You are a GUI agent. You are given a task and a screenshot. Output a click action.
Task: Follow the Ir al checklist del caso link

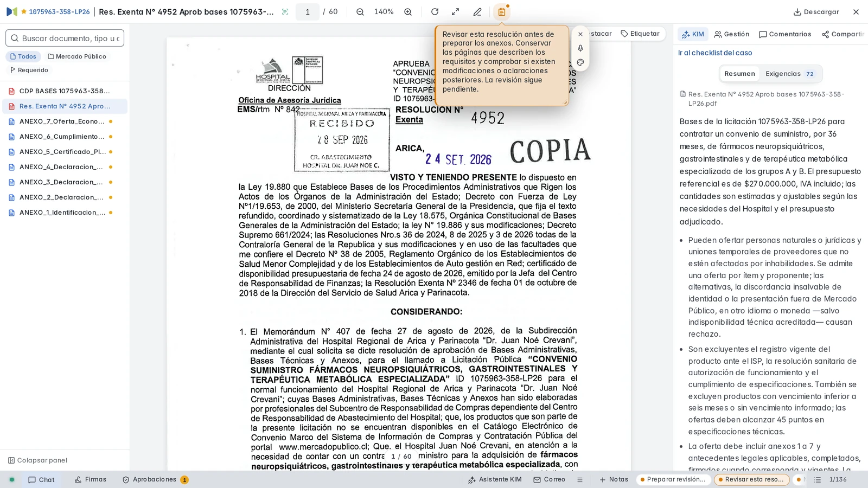[x=715, y=53]
